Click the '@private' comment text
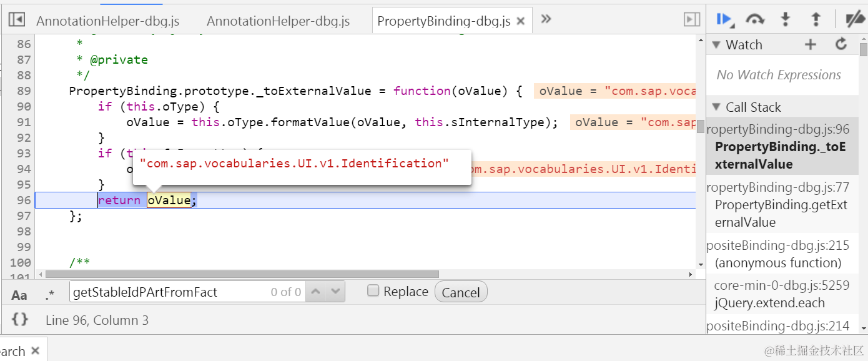The image size is (868, 361). pyautogui.click(x=119, y=60)
